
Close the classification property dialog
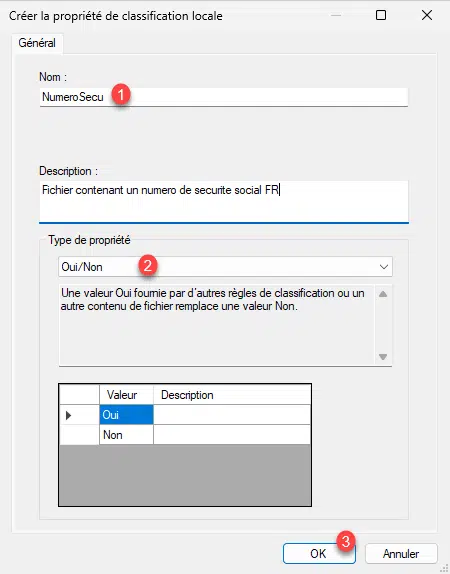427,15
